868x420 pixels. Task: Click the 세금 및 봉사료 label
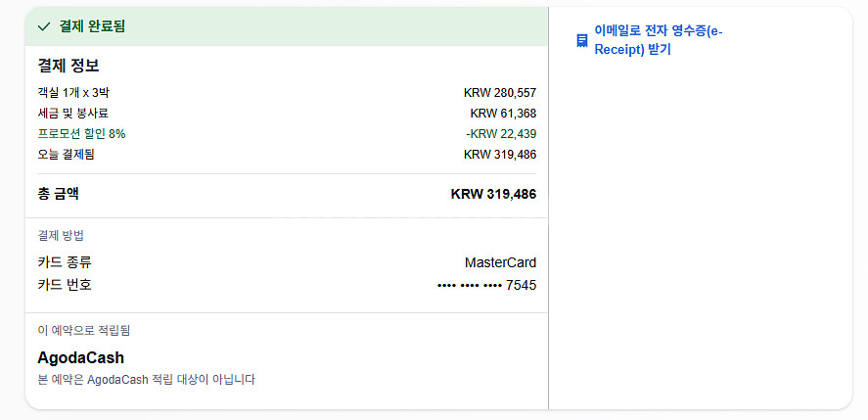tap(72, 114)
